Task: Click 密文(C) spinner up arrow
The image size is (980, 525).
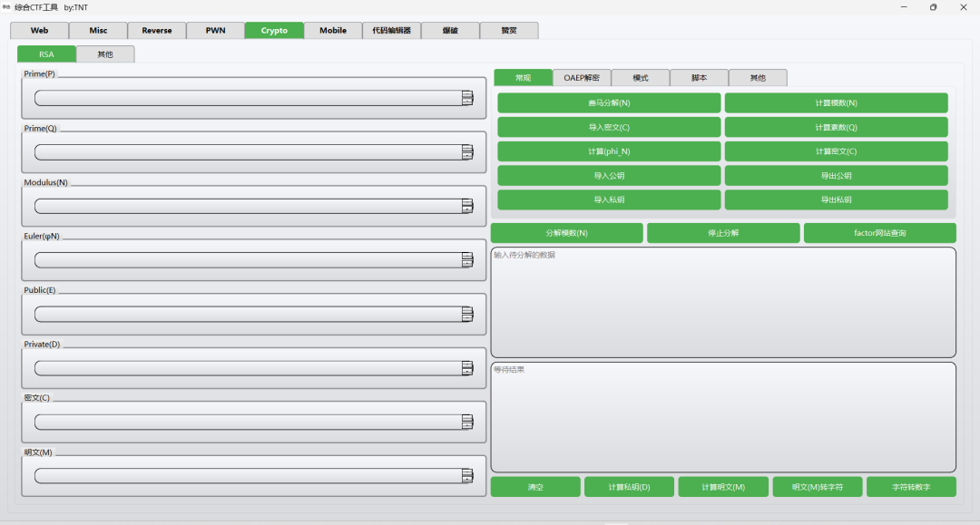Action: (x=467, y=418)
